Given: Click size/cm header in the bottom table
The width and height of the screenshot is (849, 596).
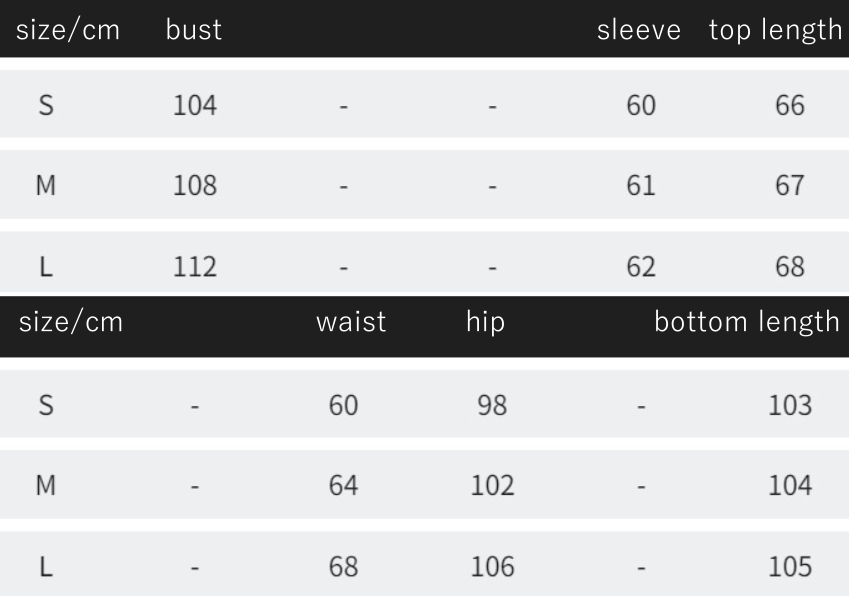Looking at the screenshot, I should 70,322.
